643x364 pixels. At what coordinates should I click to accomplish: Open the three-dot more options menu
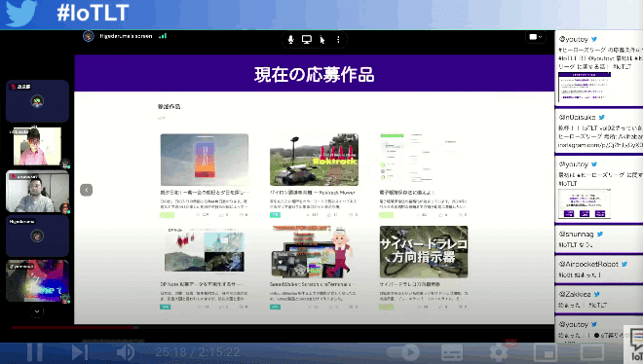click(x=338, y=39)
